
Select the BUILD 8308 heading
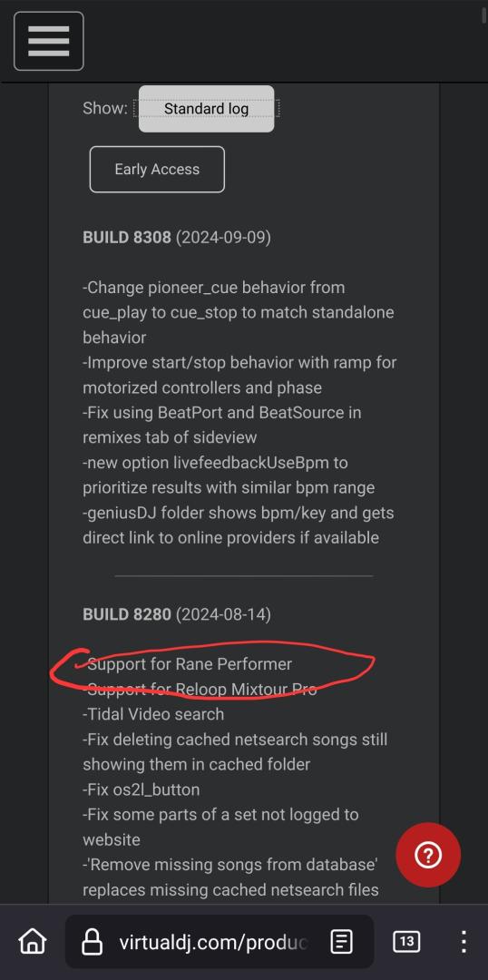tap(127, 238)
